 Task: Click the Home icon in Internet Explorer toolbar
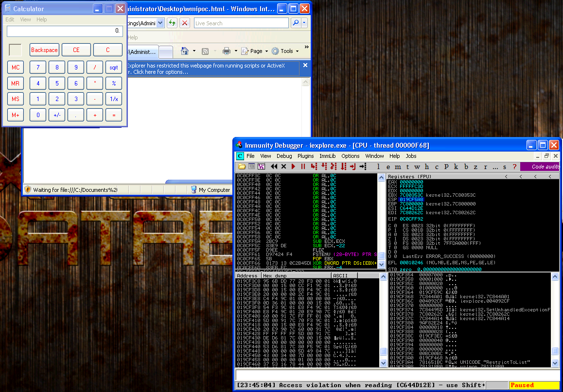[x=185, y=51]
